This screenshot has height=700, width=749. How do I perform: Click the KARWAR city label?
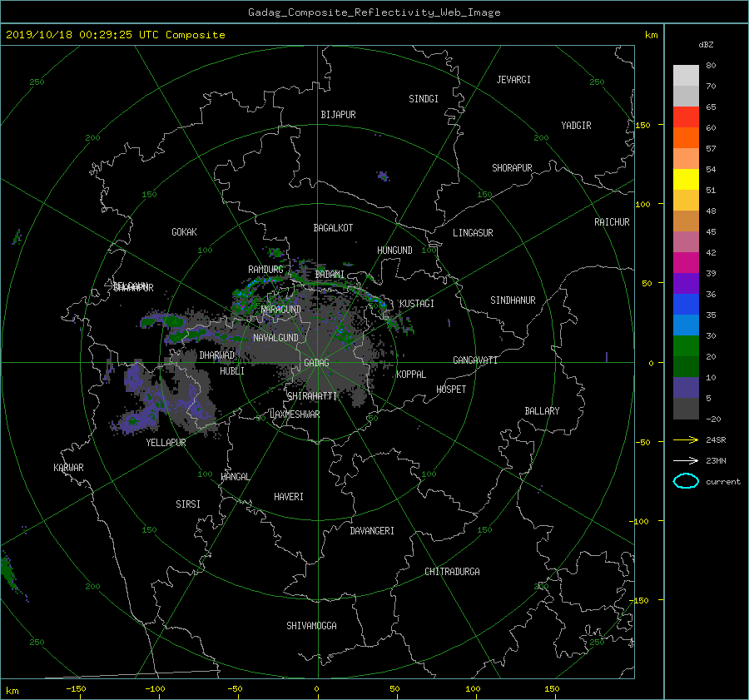pos(68,468)
